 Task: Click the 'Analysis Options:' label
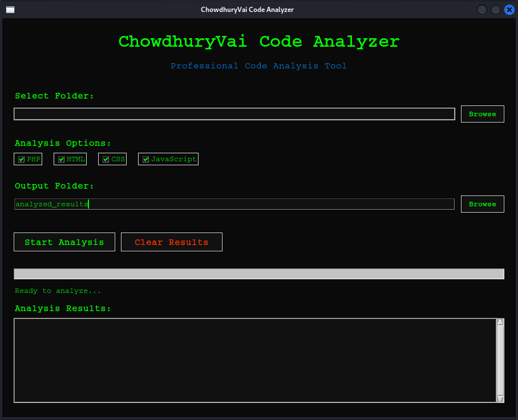coord(63,143)
